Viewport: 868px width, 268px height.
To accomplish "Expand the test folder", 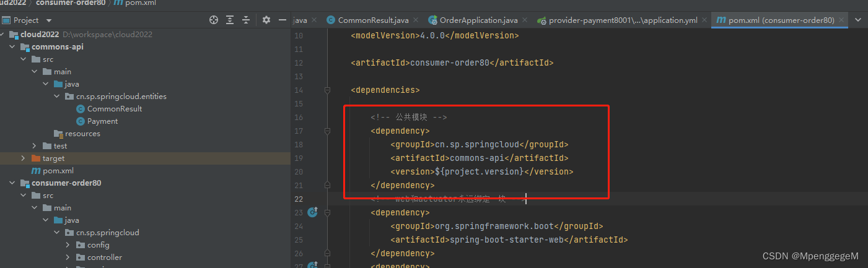I will point(35,146).
